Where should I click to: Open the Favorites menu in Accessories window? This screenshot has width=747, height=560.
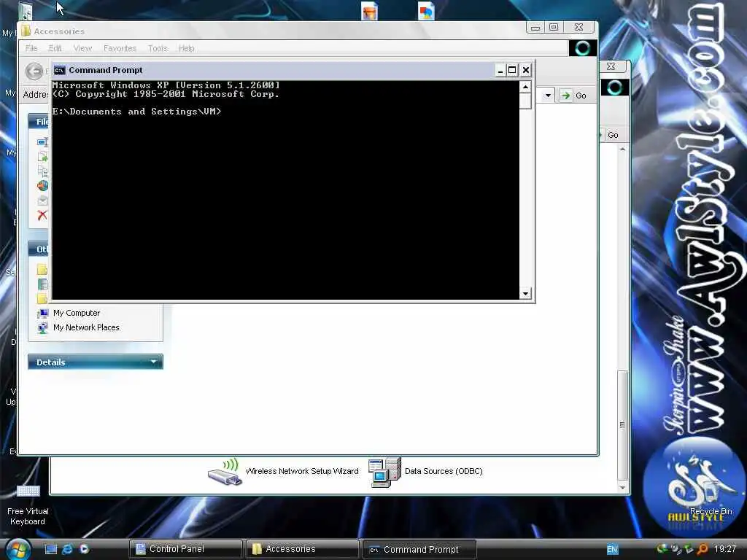tap(120, 48)
